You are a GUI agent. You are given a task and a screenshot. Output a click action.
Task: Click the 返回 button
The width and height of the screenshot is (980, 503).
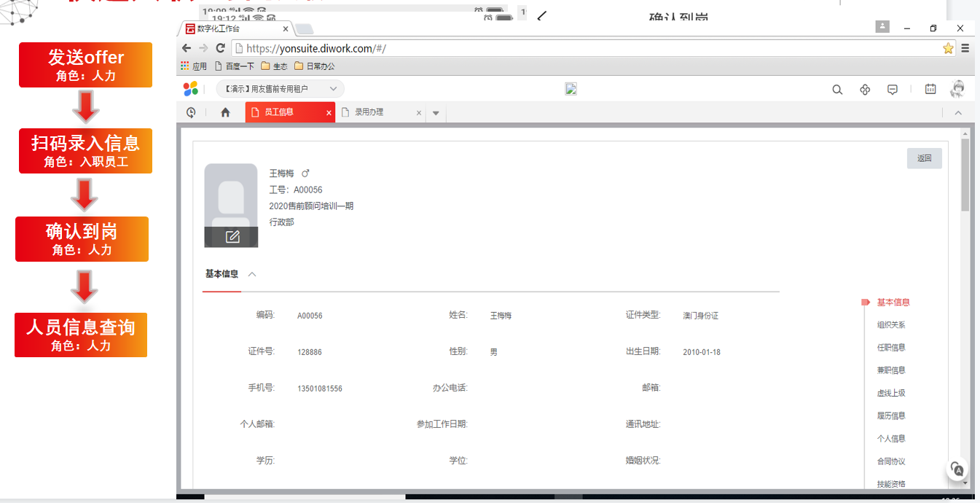tap(924, 158)
